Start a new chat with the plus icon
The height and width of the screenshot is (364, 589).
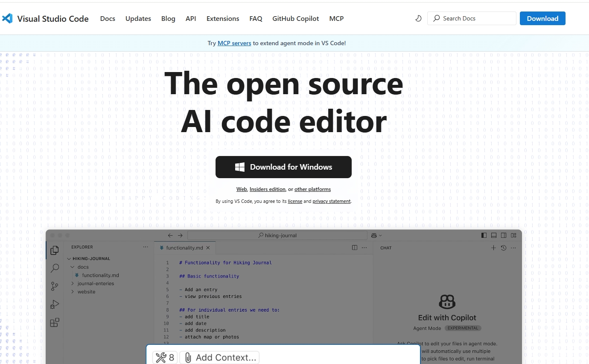[493, 248]
